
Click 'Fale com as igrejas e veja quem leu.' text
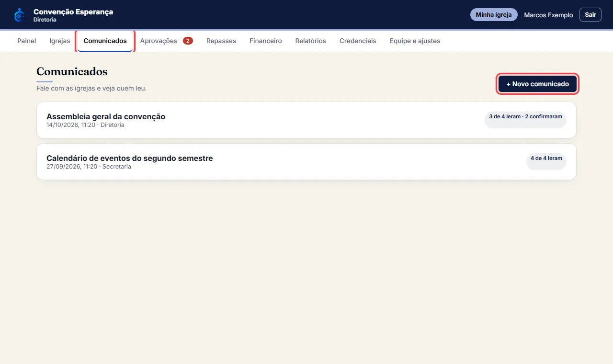pyautogui.click(x=91, y=88)
